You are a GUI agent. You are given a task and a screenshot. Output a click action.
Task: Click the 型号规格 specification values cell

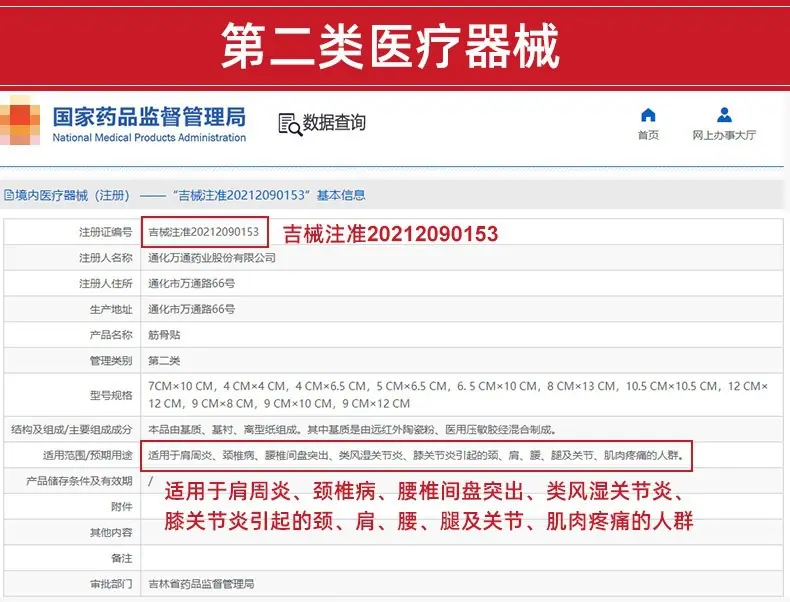[x=458, y=394]
